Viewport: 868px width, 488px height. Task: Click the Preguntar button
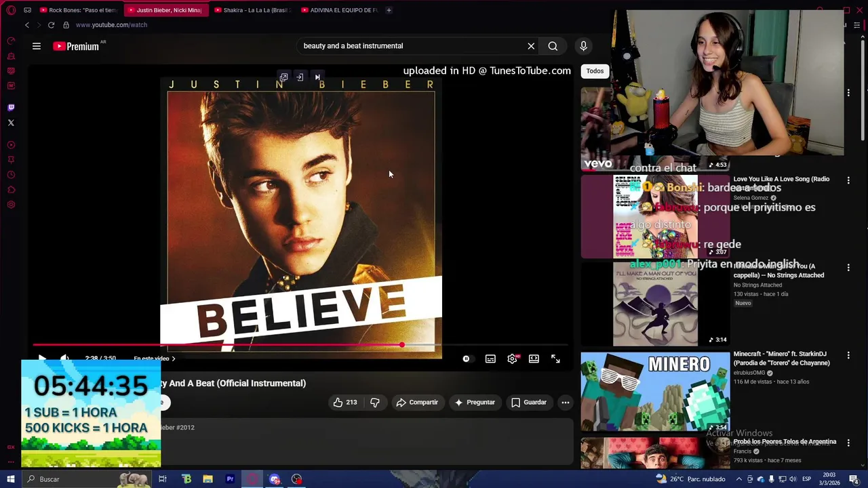[x=475, y=403]
